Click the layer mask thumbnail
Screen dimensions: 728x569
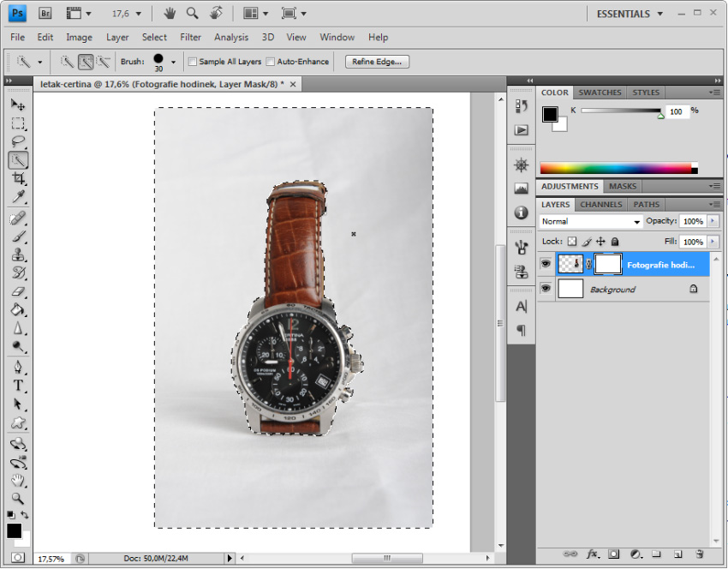coord(607,265)
